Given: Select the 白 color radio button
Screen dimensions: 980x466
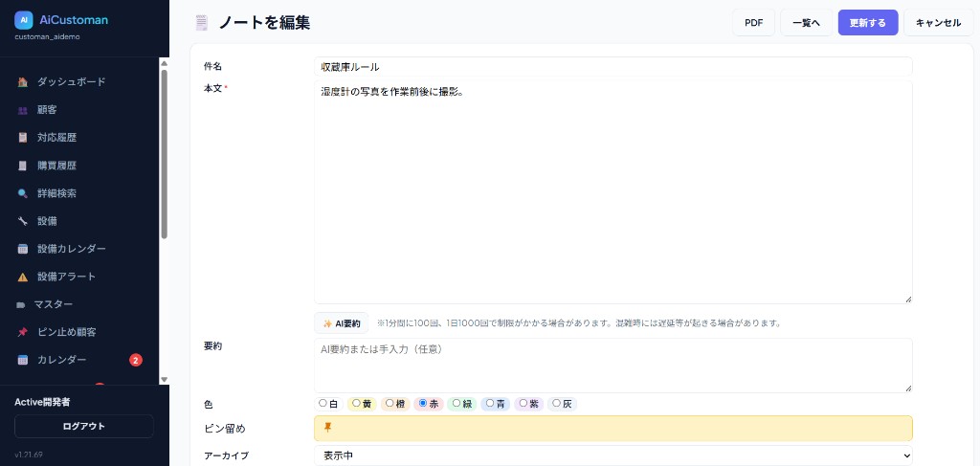Looking at the screenshot, I should pos(323,404).
